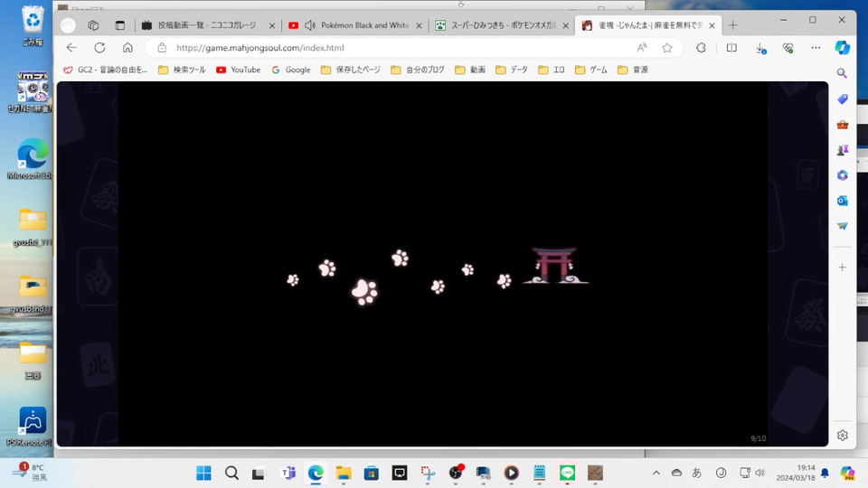Toggle the Japanese IME あ indicator

point(697,473)
